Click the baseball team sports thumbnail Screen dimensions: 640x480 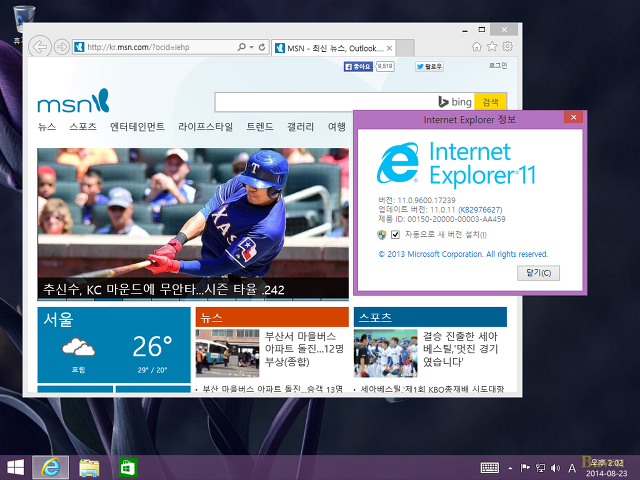[x=385, y=353]
